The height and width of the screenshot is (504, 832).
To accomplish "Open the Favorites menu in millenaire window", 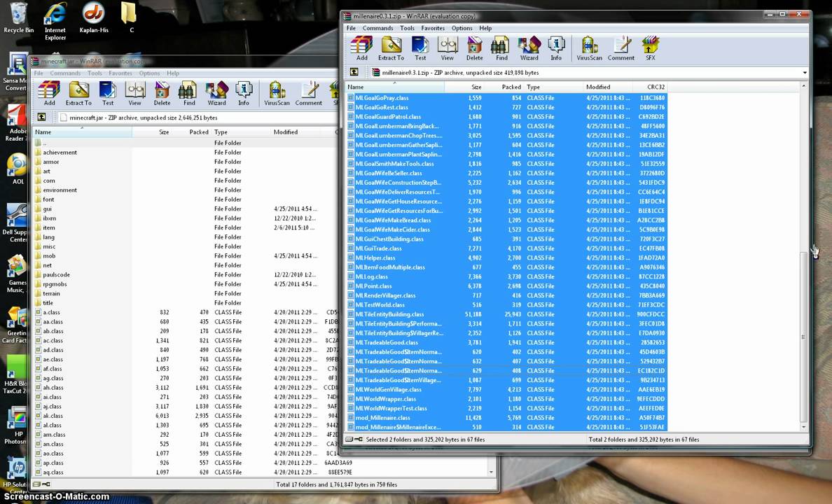I will tap(432, 28).
